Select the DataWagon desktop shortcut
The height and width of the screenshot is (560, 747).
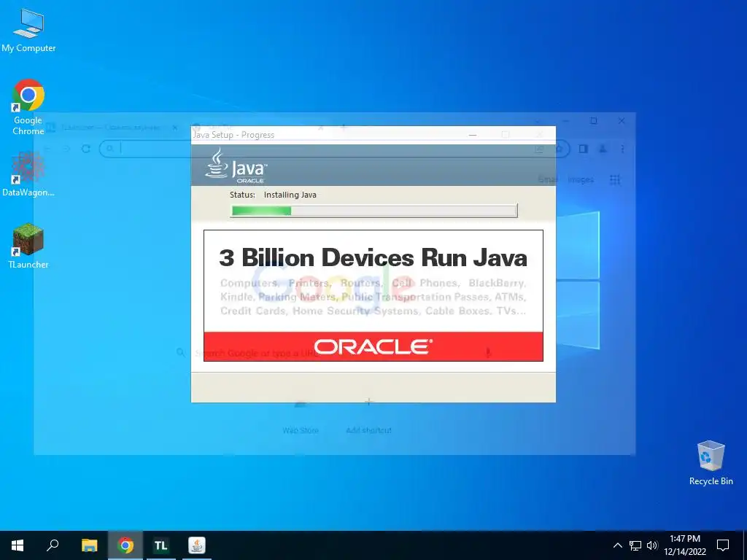28,174
